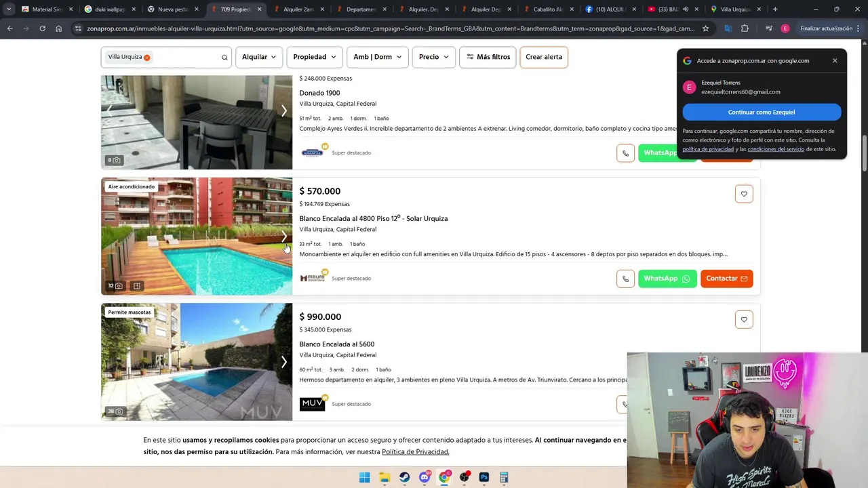Expand the Precio filter dropdown
Screen dimensions: 868x488
click(434, 57)
